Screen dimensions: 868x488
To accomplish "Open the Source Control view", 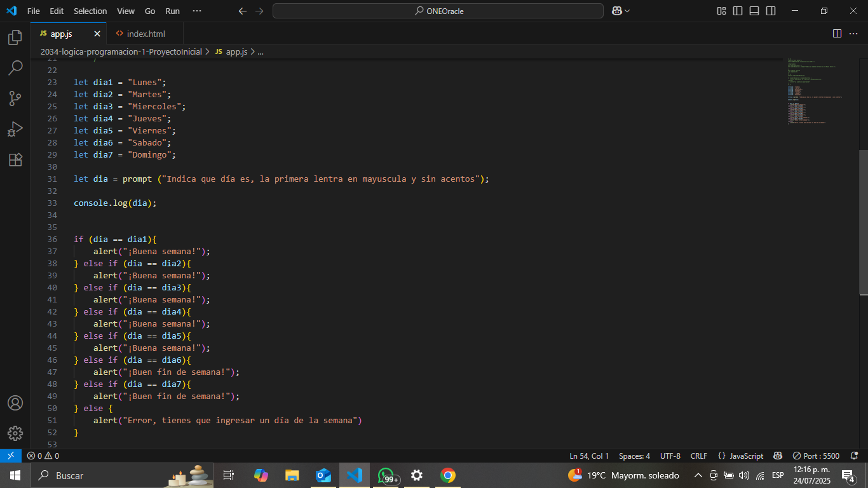I will [15, 98].
